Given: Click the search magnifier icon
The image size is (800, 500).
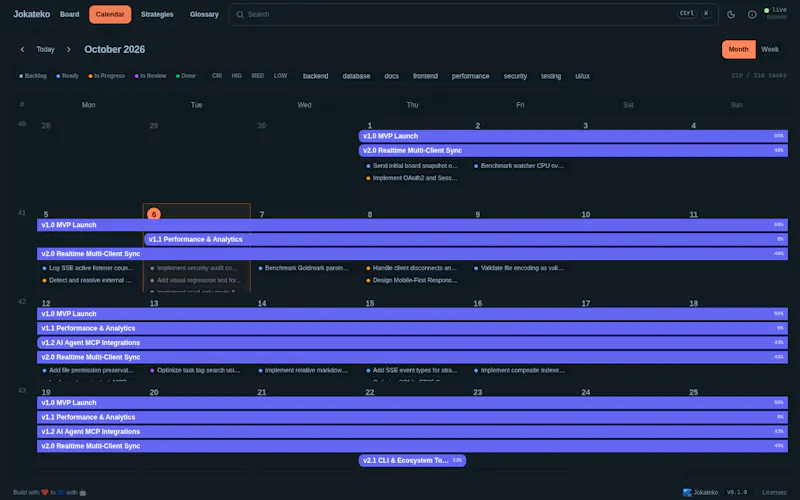Looking at the screenshot, I should [x=239, y=14].
